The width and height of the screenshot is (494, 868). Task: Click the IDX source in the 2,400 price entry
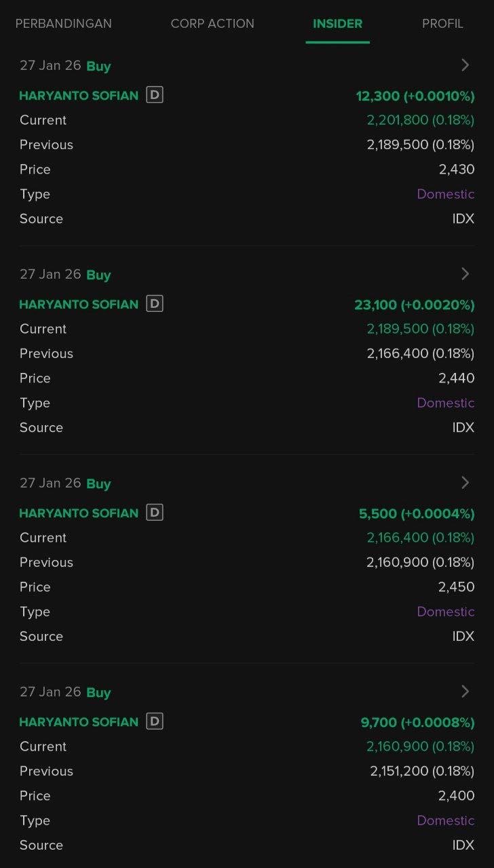pos(463,845)
